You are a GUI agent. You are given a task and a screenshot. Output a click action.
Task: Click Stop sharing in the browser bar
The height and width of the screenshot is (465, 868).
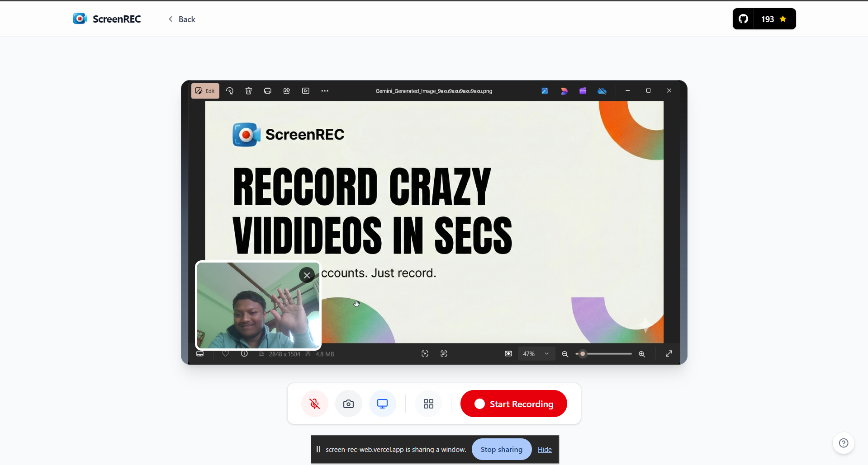pyautogui.click(x=501, y=449)
